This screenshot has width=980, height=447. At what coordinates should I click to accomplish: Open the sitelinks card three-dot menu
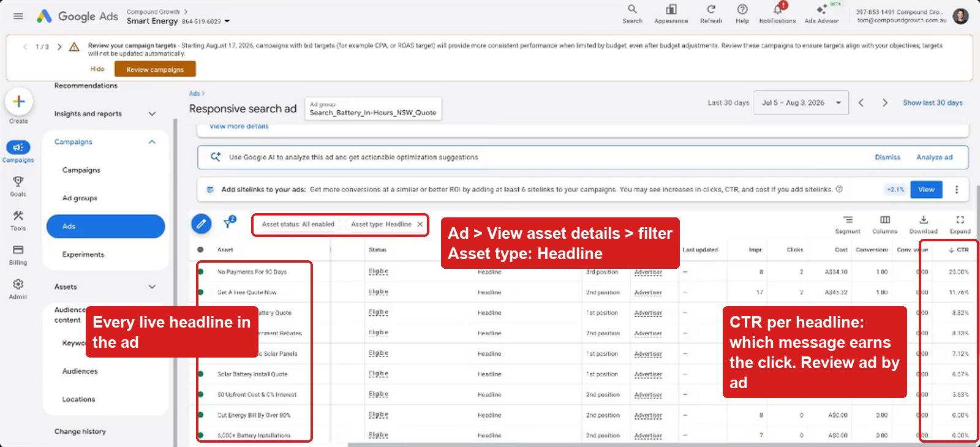coord(957,190)
